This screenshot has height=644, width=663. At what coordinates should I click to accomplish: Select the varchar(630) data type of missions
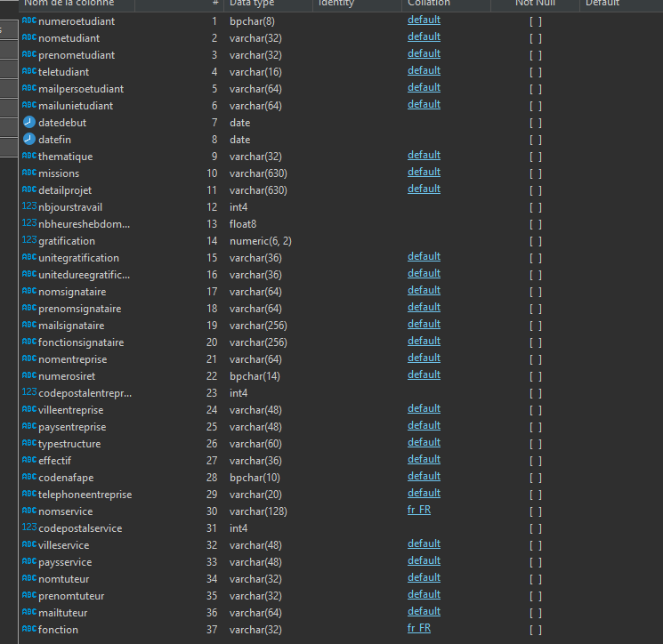pos(258,173)
